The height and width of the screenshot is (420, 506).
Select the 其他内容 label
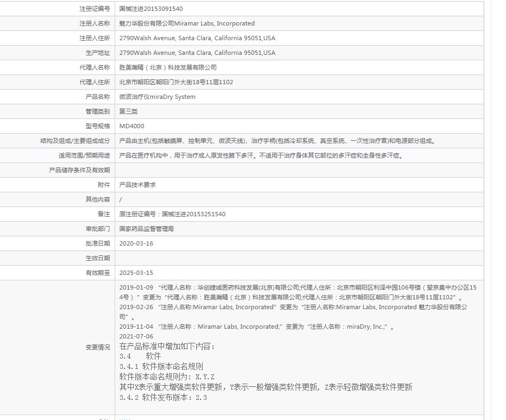coord(98,200)
